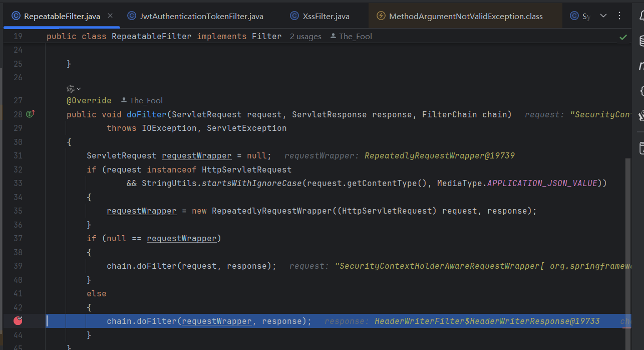
Task: Click C class icon on JwtAuthenticationTokenFilter tab
Action: (x=132, y=16)
